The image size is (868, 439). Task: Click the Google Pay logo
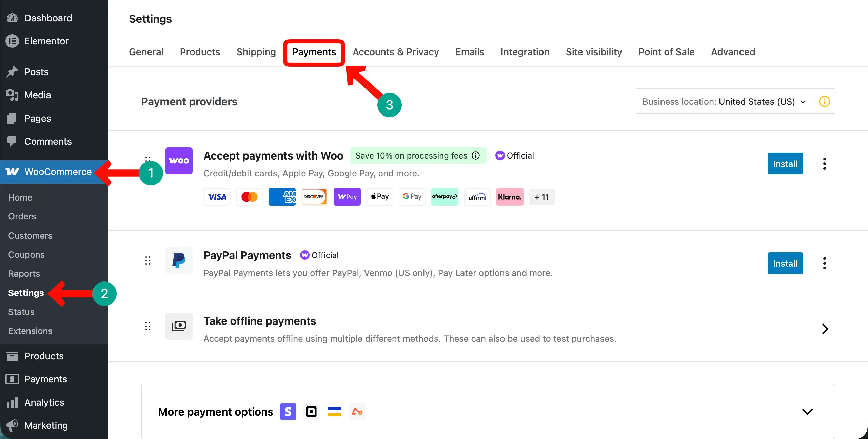click(412, 197)
